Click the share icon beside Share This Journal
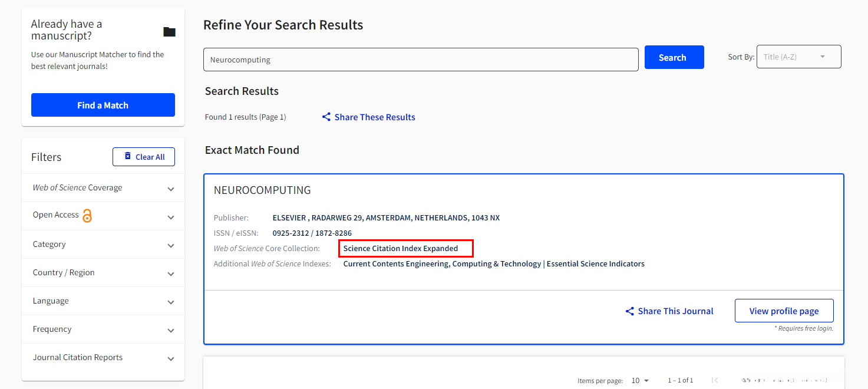Screen dimensions: 868x389 click(x=629, y=311)
